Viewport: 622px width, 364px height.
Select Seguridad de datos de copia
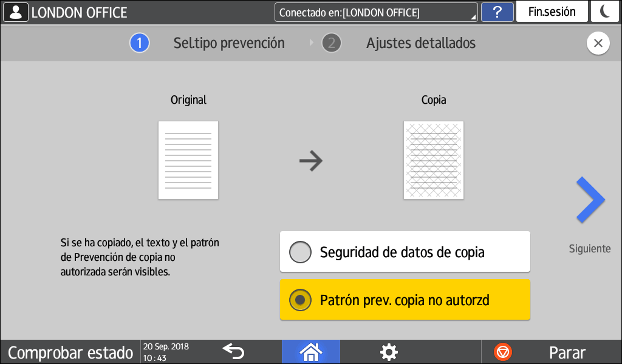tap(405, 252)
